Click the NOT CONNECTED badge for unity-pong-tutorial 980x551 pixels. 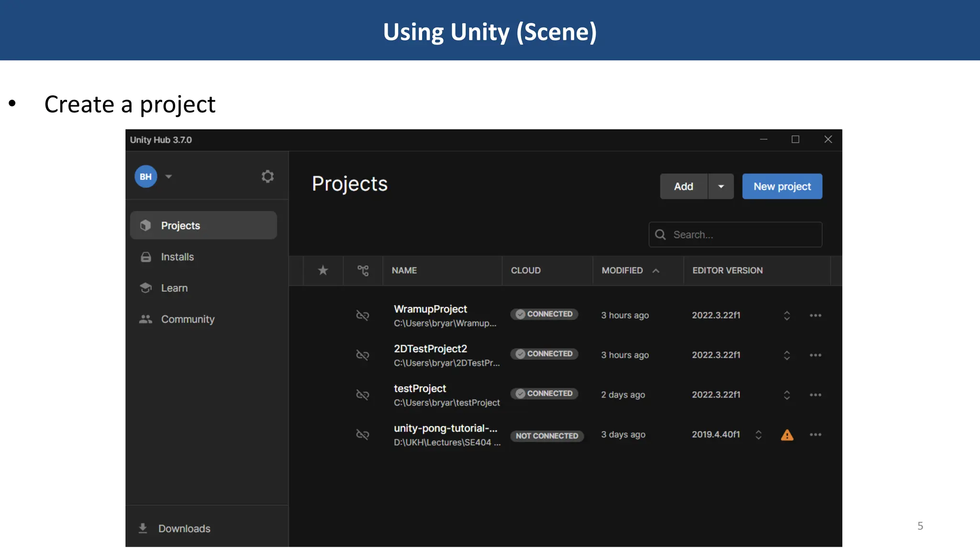coord(547,436)
